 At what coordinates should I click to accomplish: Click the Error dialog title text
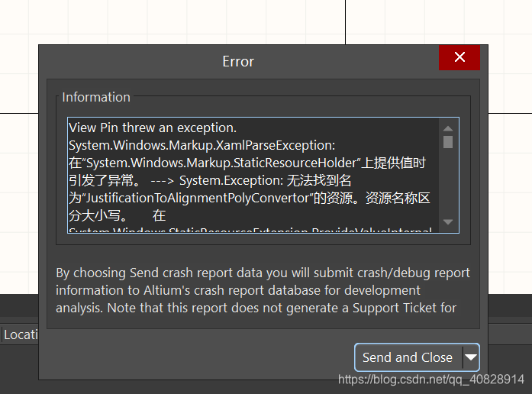[x=238, y=62]
